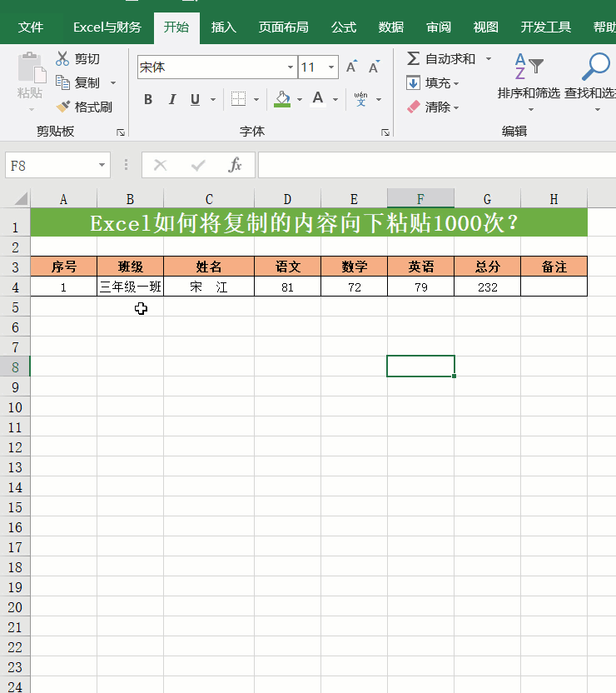Select cell containing 三年级一班
The image size is (616, 693).
[130, 287]
